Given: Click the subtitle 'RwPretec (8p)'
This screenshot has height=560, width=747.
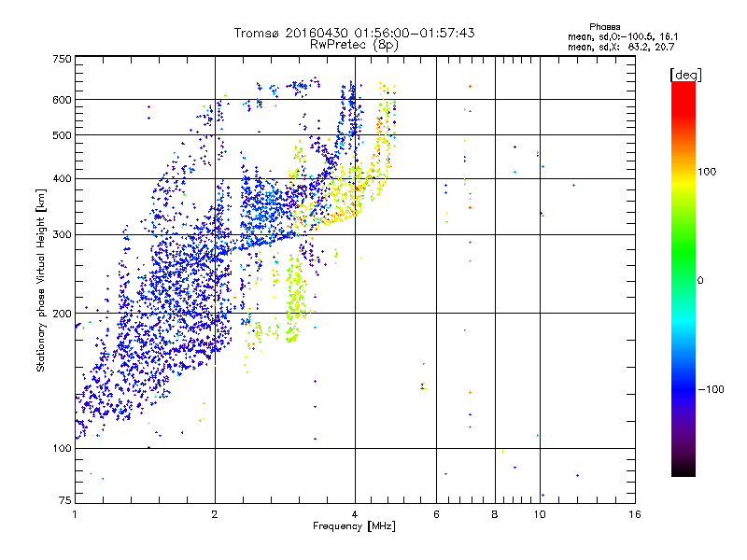Looking at the screenshot, I should [x=354, y=45].
